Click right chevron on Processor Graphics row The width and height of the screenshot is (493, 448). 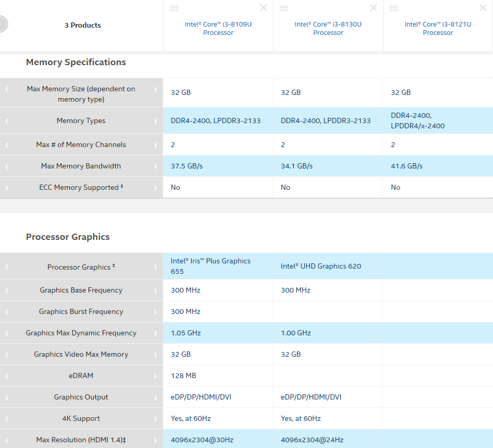(x=155, y=267)
